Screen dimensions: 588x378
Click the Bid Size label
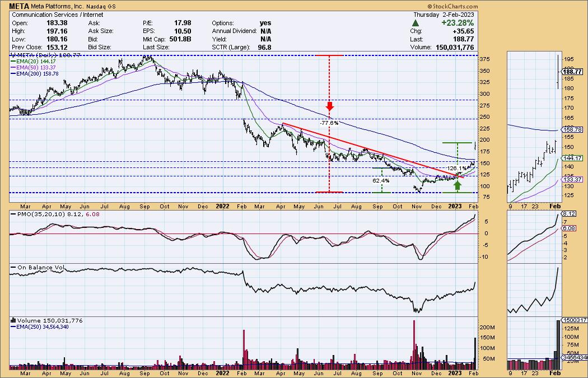(x=100, y=47)
